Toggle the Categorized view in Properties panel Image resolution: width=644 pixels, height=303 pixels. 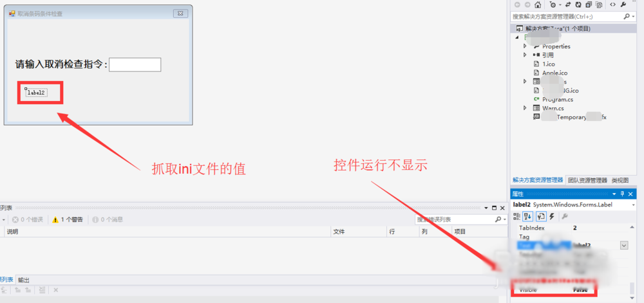pyautogui.click(x=516, y=216)
